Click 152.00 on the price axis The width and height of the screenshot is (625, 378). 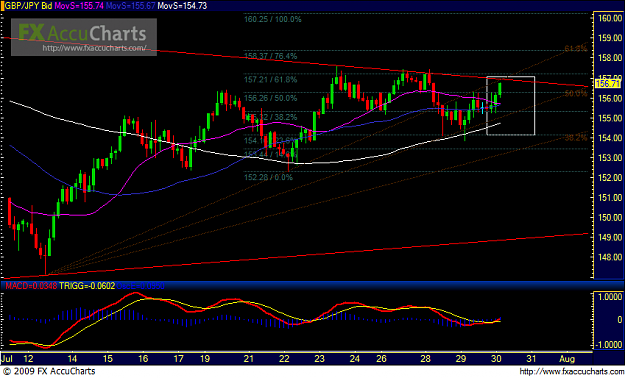(609, 177)
